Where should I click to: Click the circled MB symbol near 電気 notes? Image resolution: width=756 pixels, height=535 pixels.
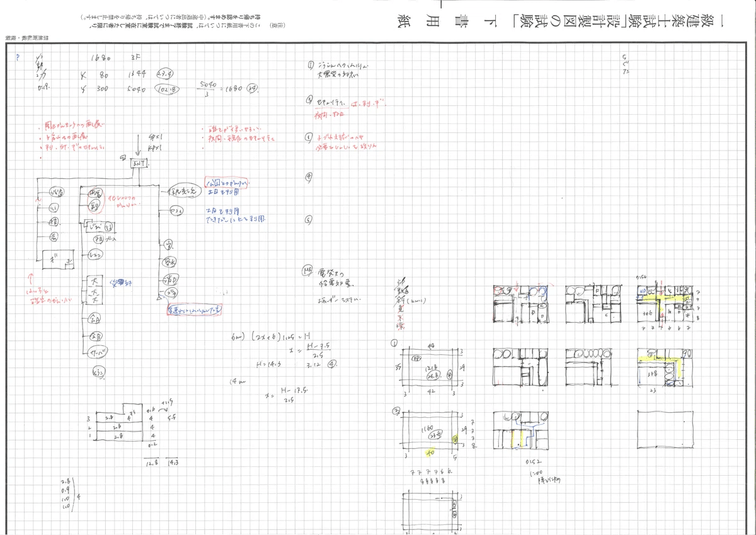[x=306, y=272]
